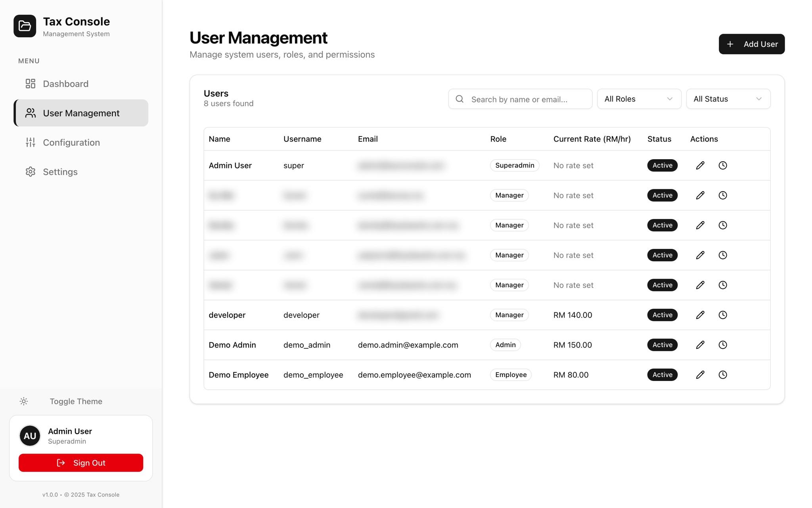Click the red Sign Out button
This screenshot has height=508, width=812.
point(81,463)
